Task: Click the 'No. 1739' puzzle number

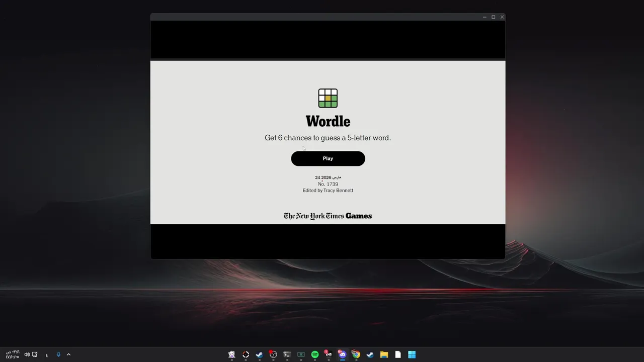Action: click(x=328, y=184)
